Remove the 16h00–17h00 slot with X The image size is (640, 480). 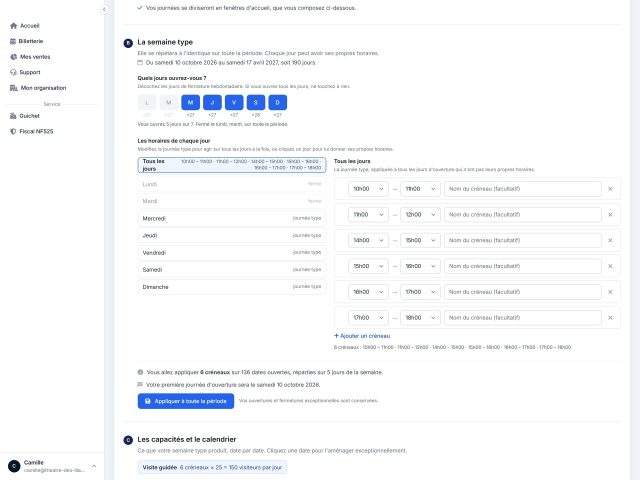coord(610,292)
